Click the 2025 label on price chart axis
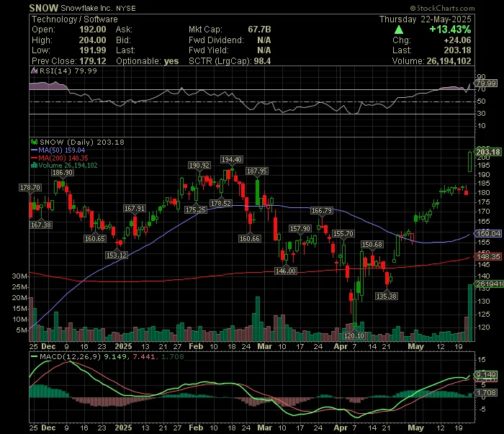This screenshot has height=434, width=504. coord(123,347)
